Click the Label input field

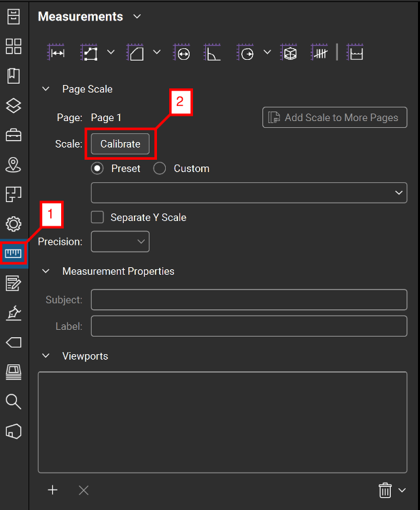tap(249, 326)
